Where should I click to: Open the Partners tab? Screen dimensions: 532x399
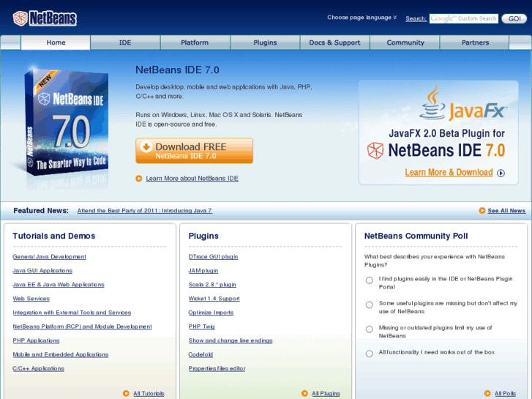click(475, 42)
